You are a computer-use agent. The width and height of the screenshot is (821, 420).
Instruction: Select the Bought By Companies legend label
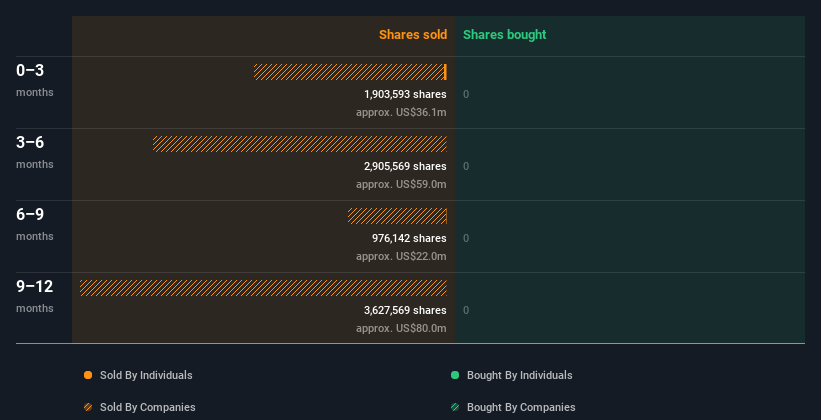(x=521, y=407)
